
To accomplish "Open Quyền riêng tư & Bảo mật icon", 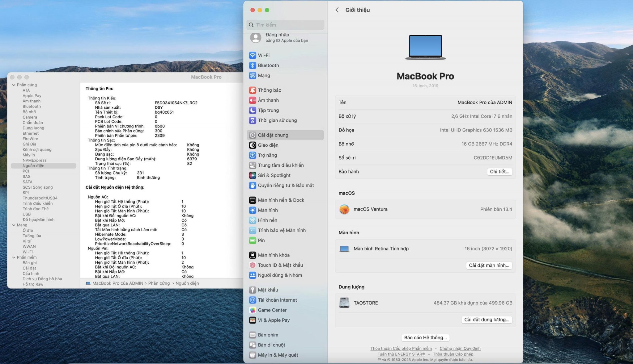I will (x=253, y=186).
